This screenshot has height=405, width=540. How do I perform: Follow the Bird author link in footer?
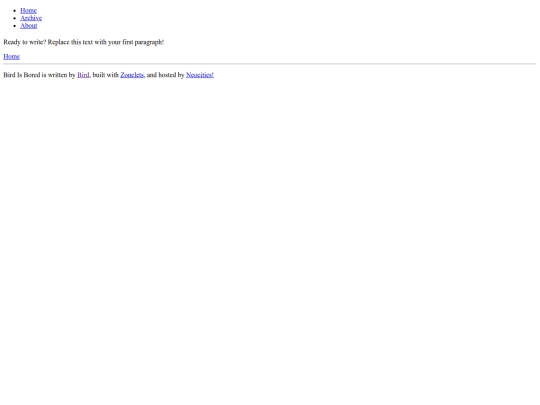click(83, 75)
